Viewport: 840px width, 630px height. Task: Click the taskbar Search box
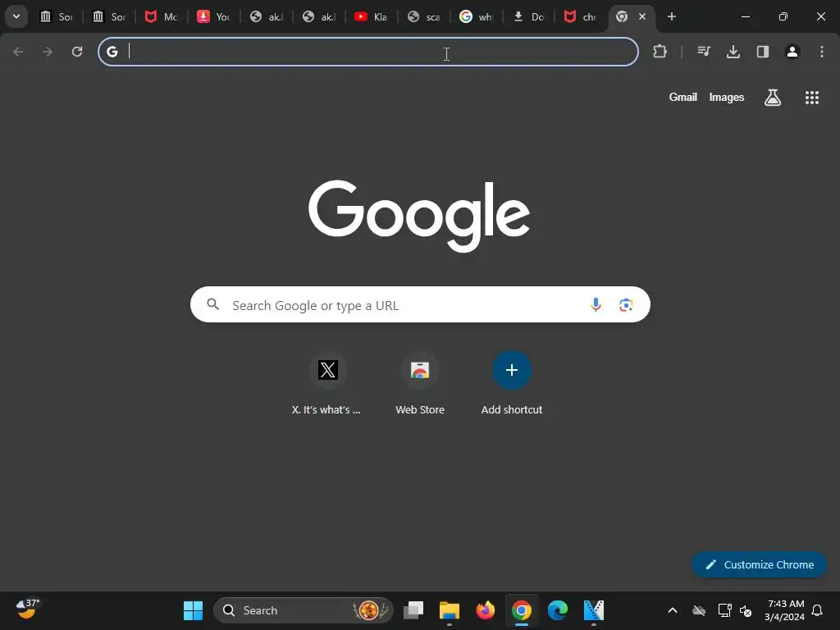(304, 610)
